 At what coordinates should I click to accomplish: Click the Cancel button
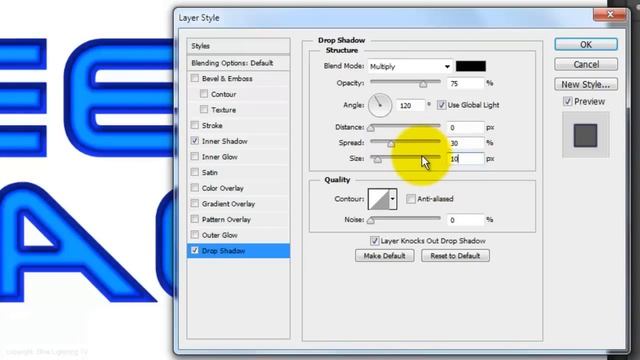586,64
